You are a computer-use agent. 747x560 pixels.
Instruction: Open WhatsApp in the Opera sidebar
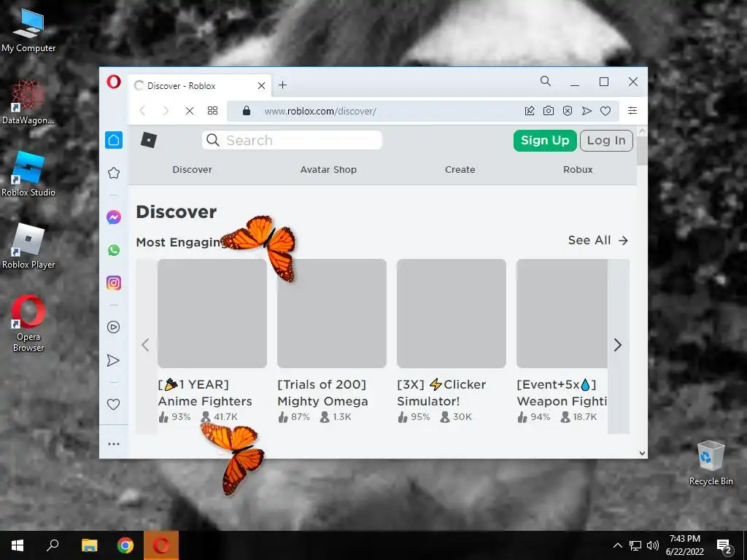(x=113, y=250)
